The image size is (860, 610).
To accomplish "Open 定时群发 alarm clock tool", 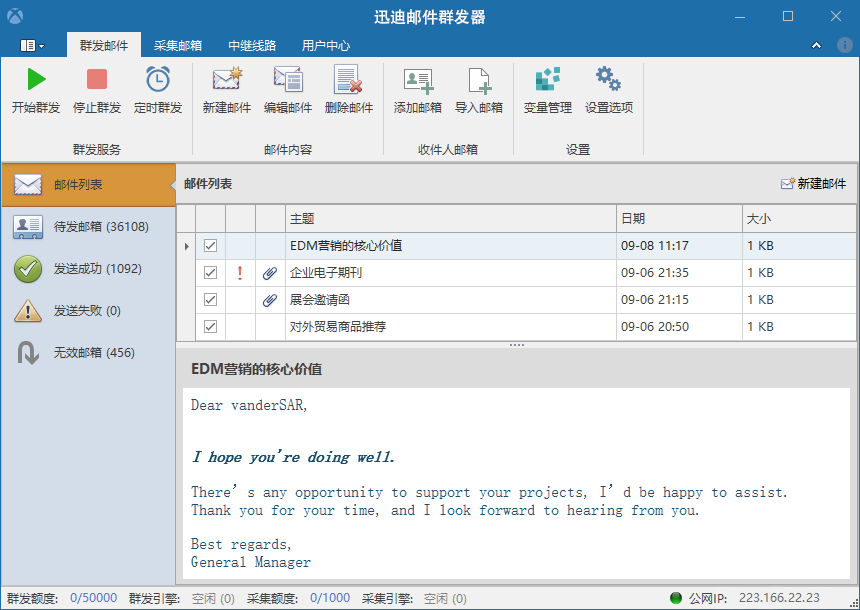I will pyautogui.click(x=158, y=80).
